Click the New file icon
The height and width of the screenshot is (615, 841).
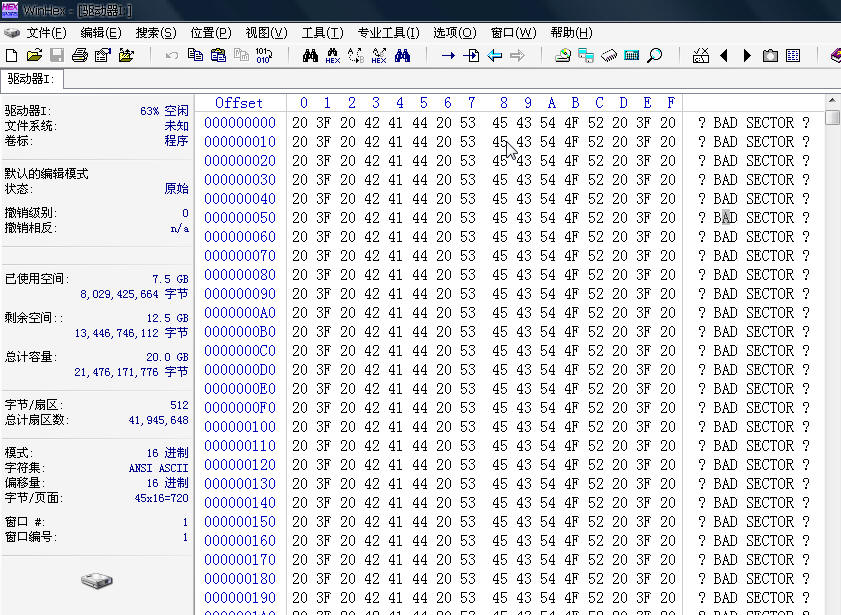click(12, 56)
